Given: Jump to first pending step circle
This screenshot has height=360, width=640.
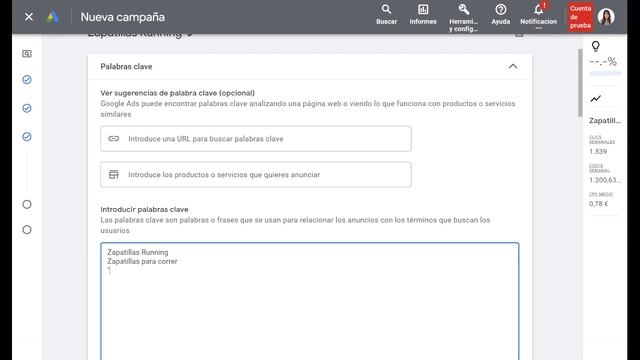Looking at the screenshot, I should tap(27, 204).
